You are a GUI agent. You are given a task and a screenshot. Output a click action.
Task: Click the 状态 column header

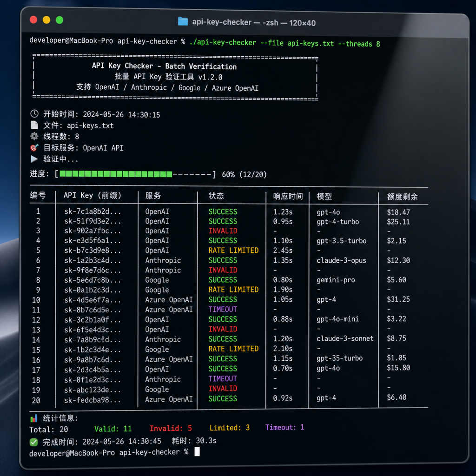coord(216,196)
